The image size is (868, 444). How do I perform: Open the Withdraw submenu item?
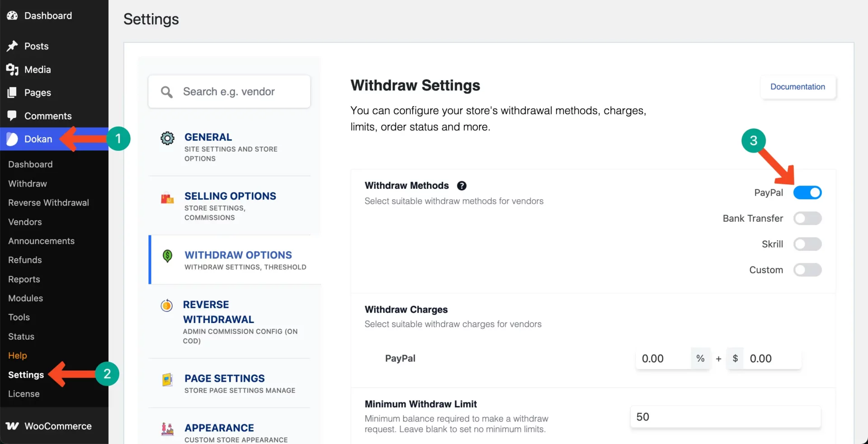(x=28, y=184)
